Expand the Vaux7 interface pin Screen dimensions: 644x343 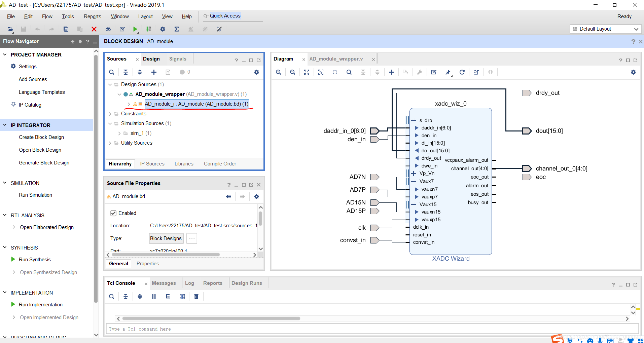click(414, 181)
